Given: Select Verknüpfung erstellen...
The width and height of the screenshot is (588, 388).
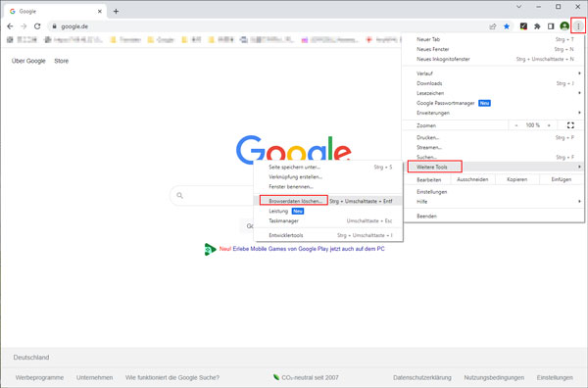Looking at the screenshot, I should point(328,176).
